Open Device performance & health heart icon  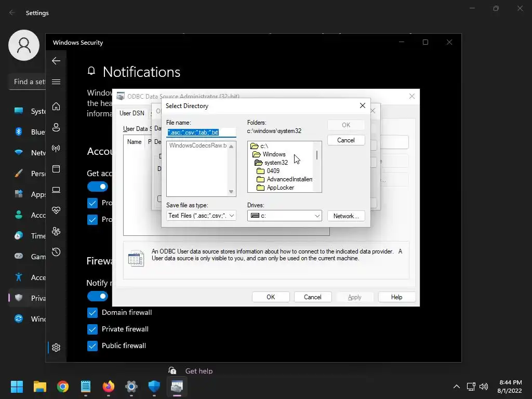coord(56,210)
